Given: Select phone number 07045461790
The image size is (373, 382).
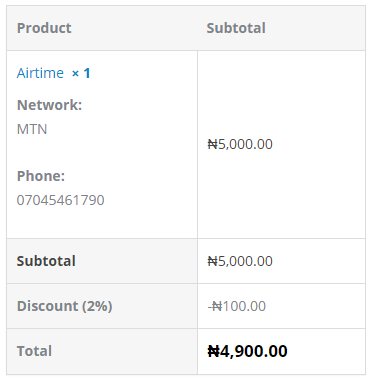Looking at the screenshot, I should pos(61,200).
